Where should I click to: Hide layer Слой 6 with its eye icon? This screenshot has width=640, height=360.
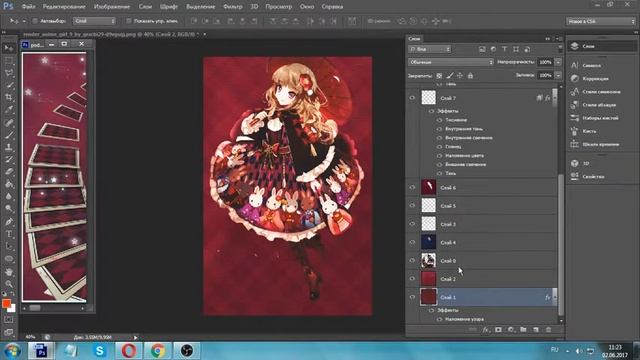[412, 188]
